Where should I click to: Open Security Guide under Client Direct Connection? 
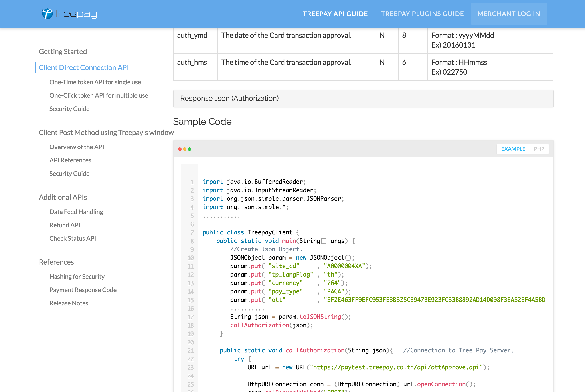pyautogui.click(x=69, y=109)
